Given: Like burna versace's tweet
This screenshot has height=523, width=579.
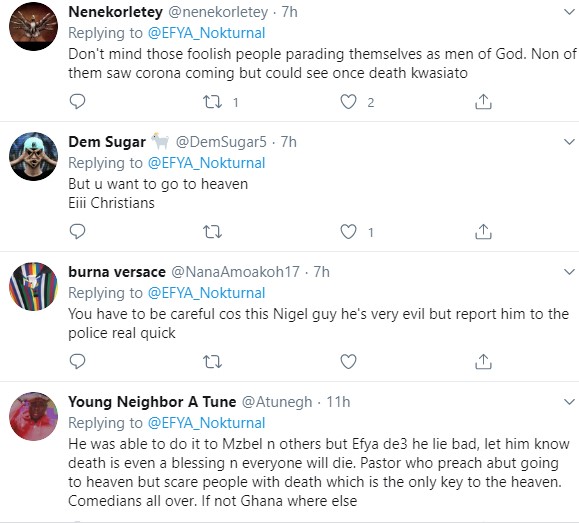Looking at the screenshot, I should point(348,362).
